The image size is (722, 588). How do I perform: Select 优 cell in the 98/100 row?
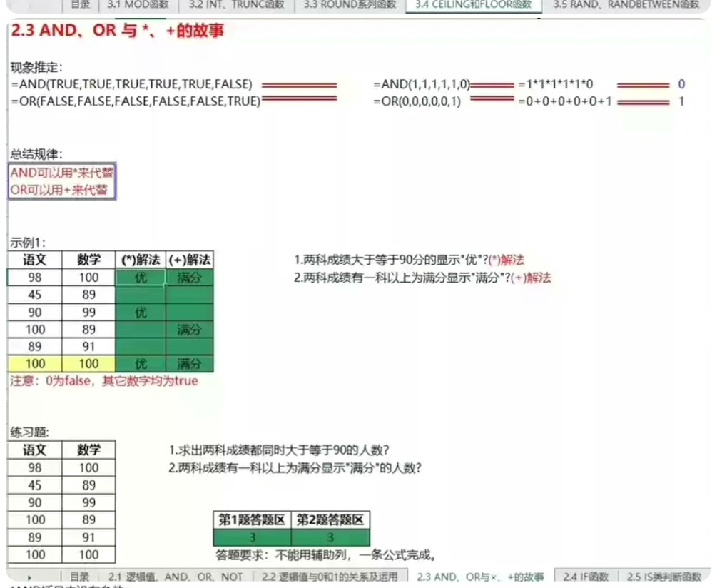141,277
